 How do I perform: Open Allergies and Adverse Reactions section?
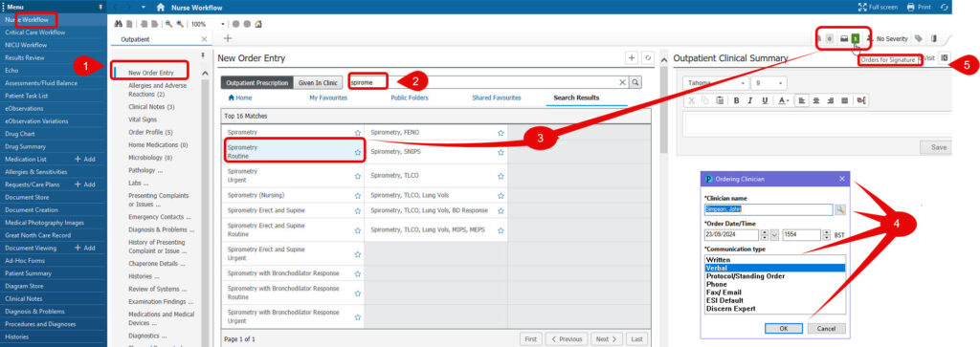[157, 90]
